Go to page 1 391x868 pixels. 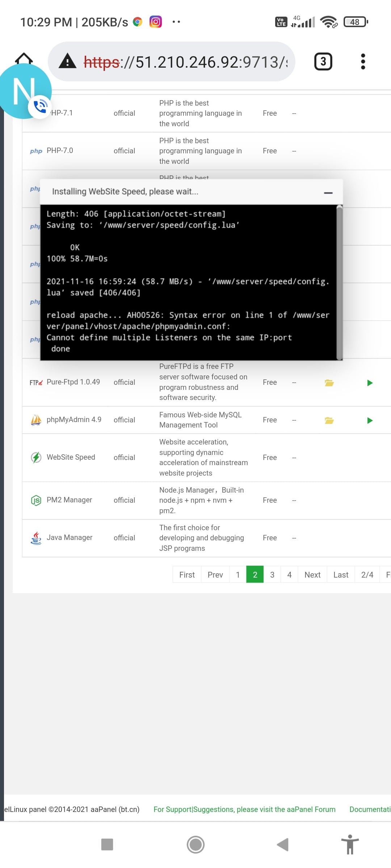click(238, 574)
